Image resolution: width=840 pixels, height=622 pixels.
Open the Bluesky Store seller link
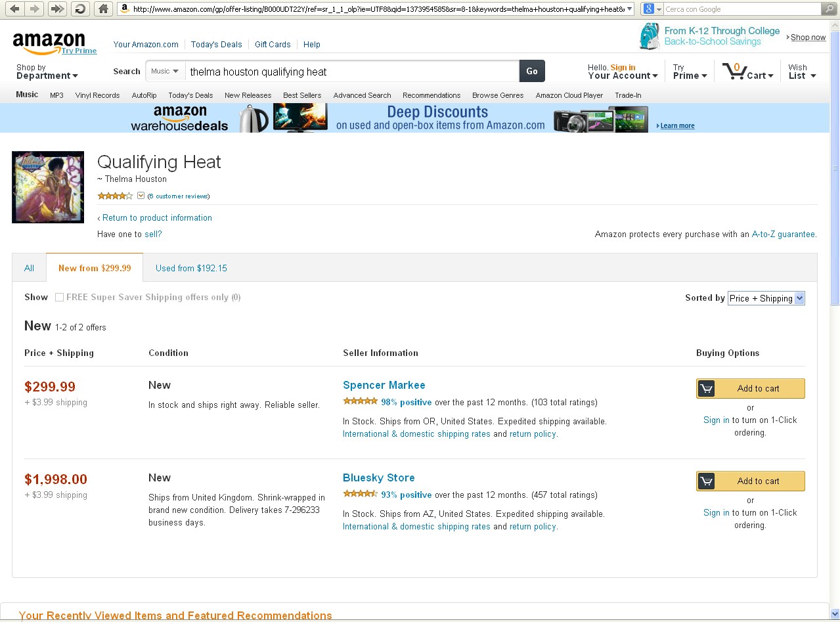tap(378, 478)
